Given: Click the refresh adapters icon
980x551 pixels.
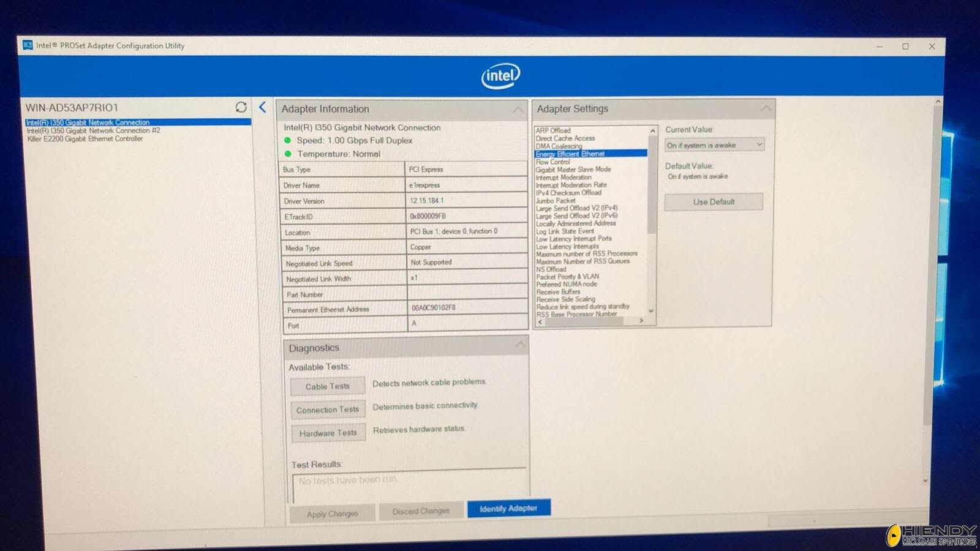Looking at the screenshot, I should (241, 107).
